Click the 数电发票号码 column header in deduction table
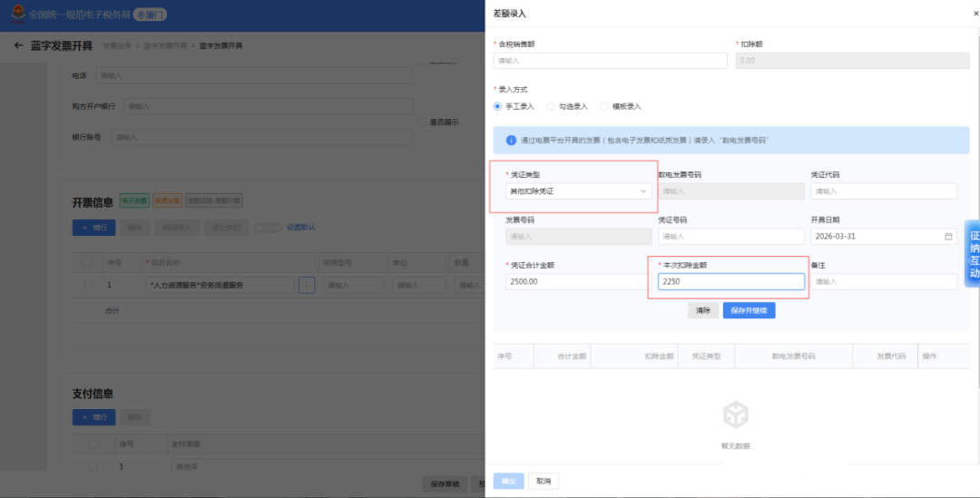Image resolution: width=980 pixels, height=498 pixels. click(793, 356)
